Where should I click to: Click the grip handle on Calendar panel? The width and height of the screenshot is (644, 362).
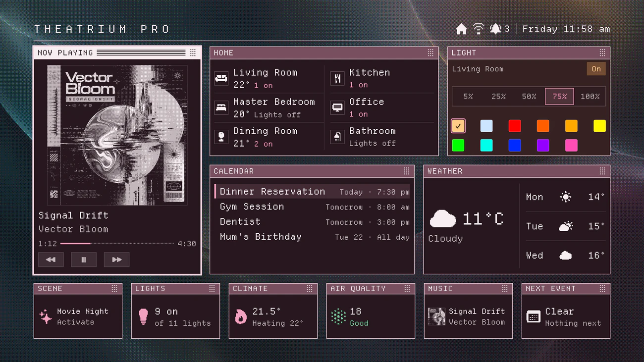coord(406,171)
